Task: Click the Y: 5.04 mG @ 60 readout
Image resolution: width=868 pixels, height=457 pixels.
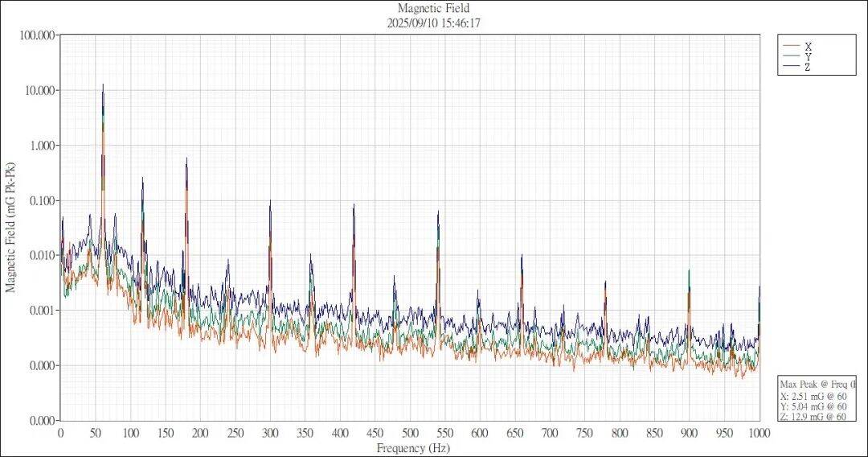Action: [x=813, y=406]
